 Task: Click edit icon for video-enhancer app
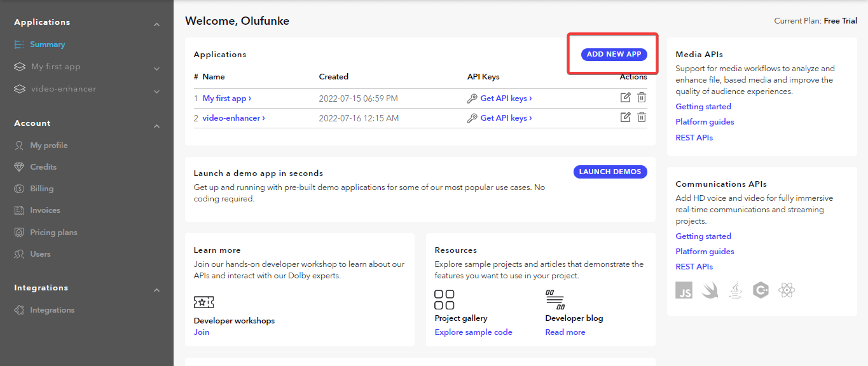point(625,117)
